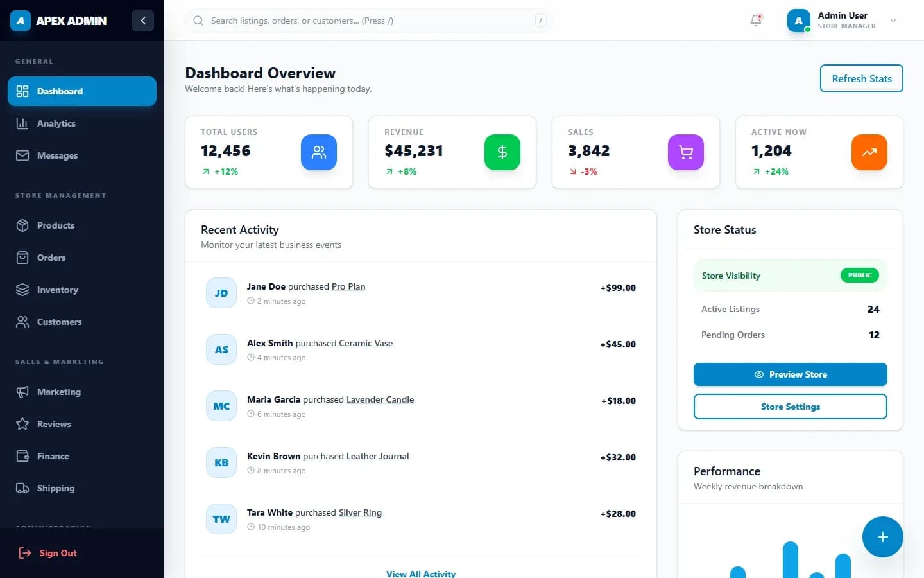The height and width of the screenshot is (578, 924).
Task: Click the KB avatar for Kevin Brown
Action: (x=221, y=462)
